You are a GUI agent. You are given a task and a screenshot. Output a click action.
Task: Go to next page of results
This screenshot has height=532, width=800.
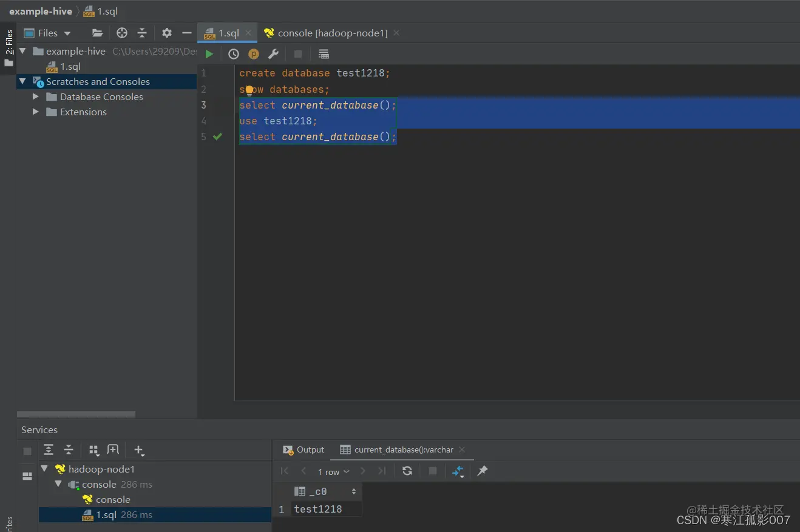tap(363, 471)
